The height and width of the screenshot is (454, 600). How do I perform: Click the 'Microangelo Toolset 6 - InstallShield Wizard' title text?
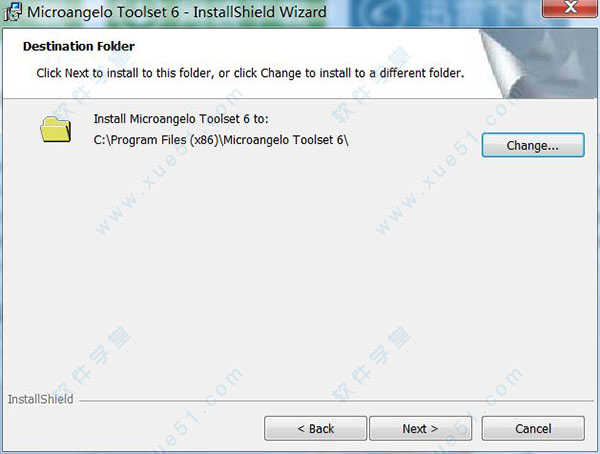(176, 12)
